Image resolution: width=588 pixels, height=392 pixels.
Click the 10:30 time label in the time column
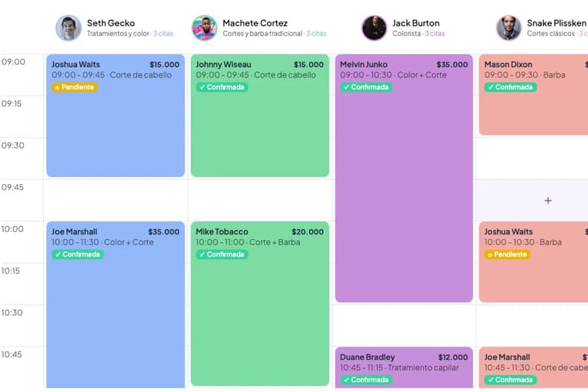12,313
